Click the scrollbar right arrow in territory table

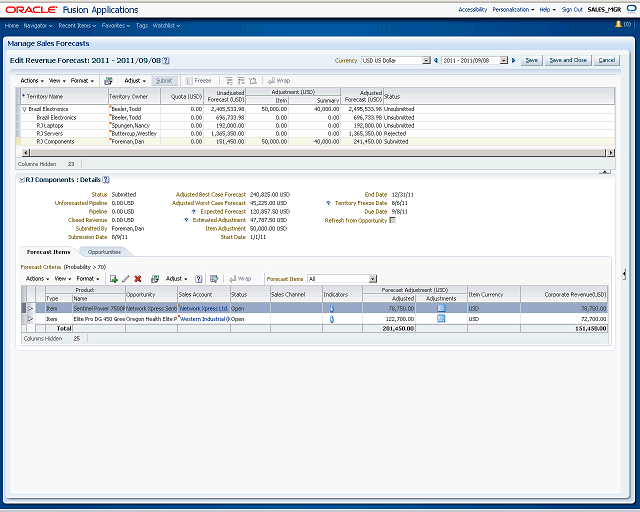(x=611, y=153)
